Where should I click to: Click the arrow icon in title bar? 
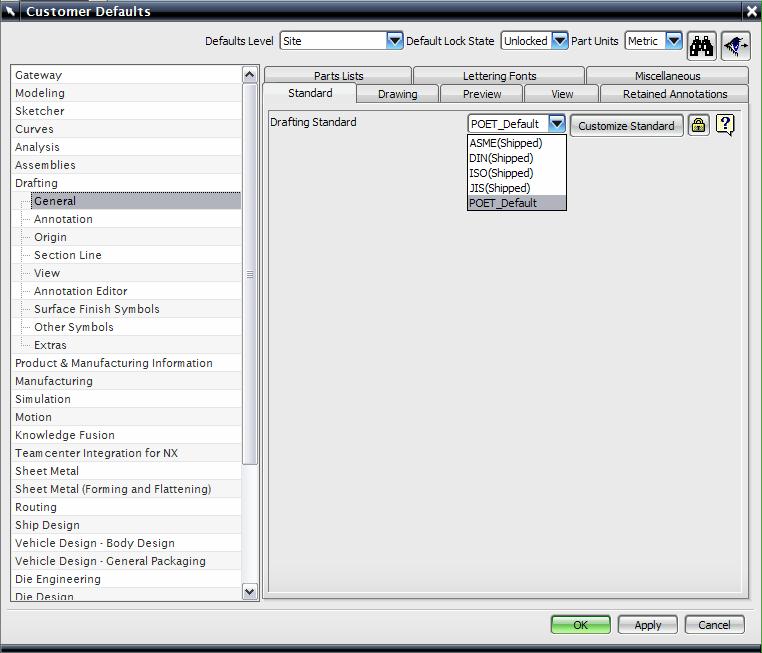click(x=10, y=11)
